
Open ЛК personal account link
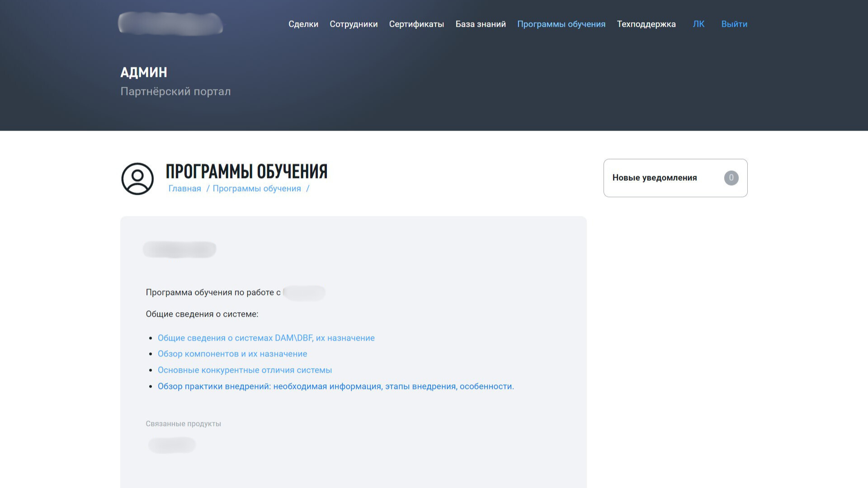click(698, 24)
